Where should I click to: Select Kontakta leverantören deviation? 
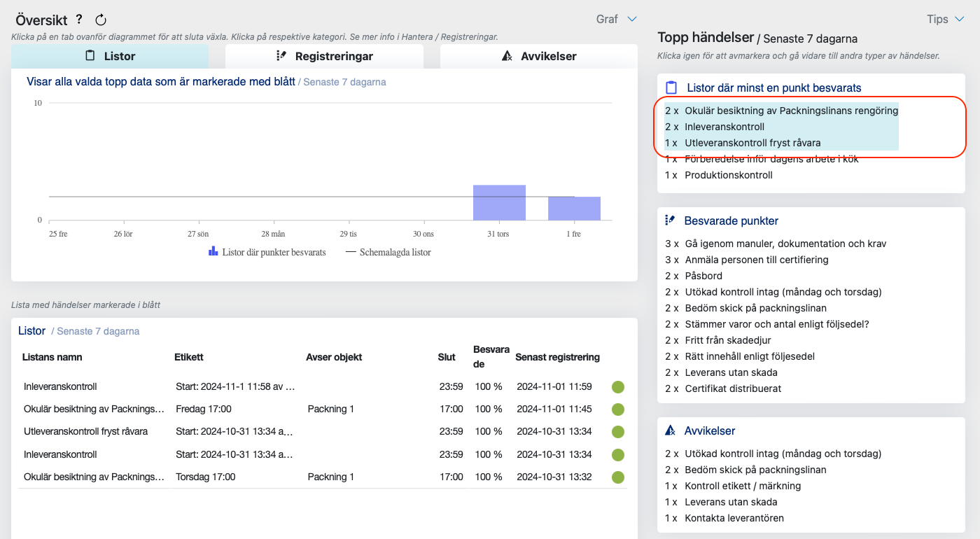(x=724, y=518)
